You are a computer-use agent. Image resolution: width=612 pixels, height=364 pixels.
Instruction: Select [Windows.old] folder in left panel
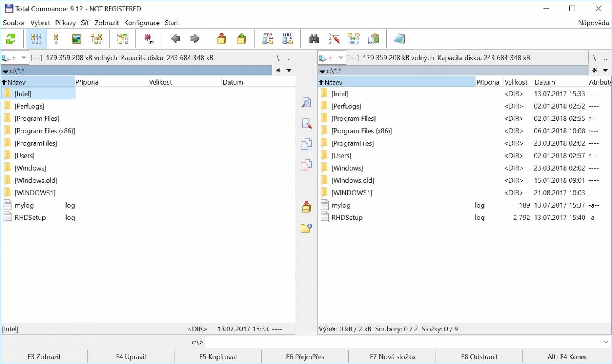click(36, 180)
